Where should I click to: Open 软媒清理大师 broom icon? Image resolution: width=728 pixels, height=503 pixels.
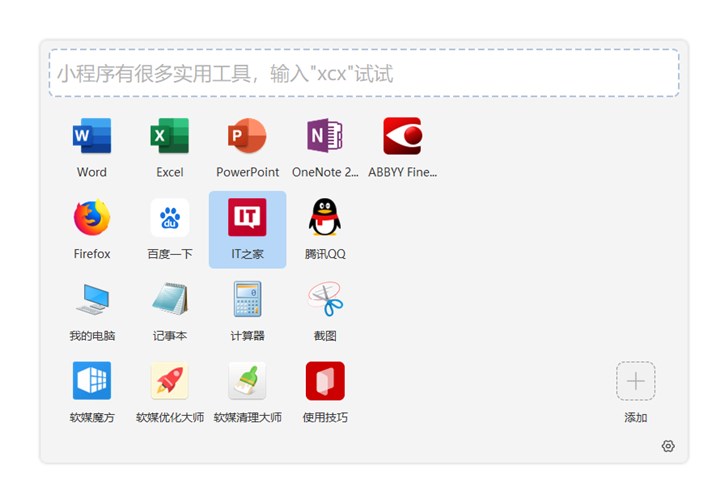pyautogui.click(x=247, y=381)
